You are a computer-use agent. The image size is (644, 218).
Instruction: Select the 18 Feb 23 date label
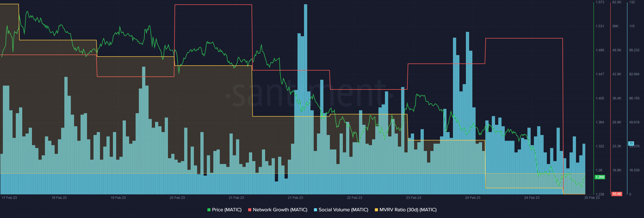tap(59, 198)
